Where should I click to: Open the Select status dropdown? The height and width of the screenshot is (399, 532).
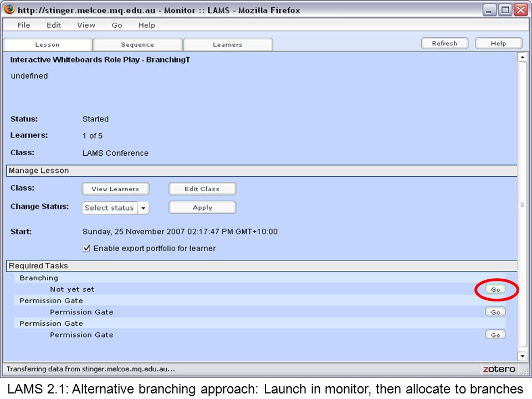[115, 208]
